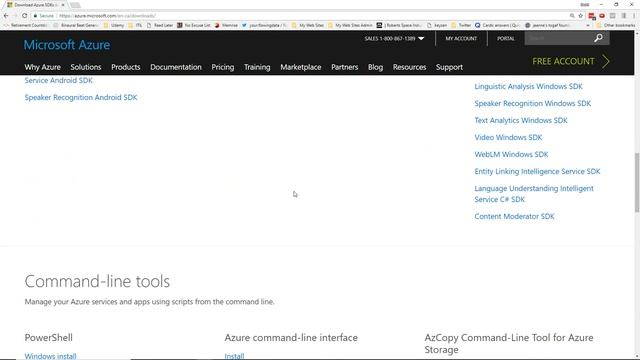Open the Training menu item

pyautogui.click(x=257, y=67)
